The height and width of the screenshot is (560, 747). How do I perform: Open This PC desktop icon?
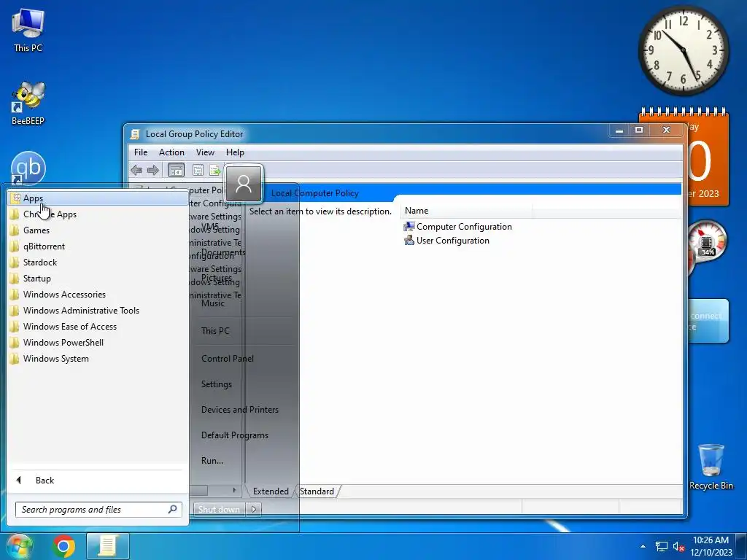click(28, 30)
